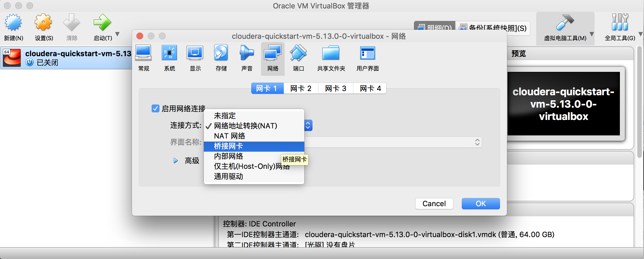
Task: Click the 新建(N) new VM icon
Action: (13, 22)
